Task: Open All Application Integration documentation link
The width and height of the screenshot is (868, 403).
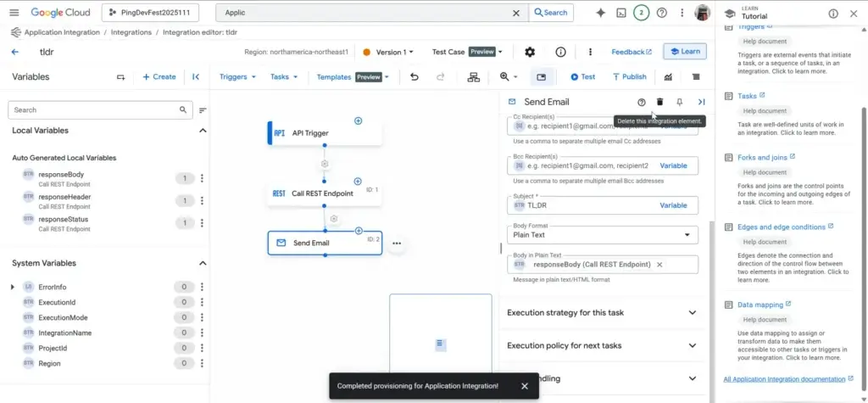Action: point(784,378)
